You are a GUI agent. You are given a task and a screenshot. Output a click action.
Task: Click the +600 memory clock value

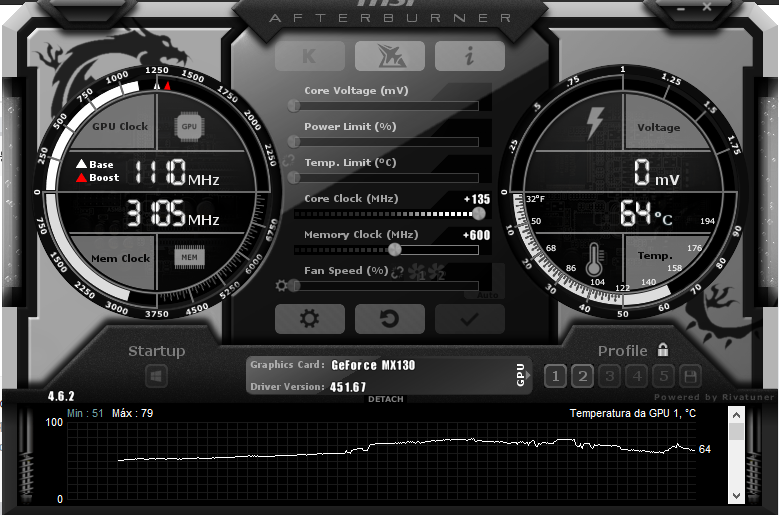476,235
